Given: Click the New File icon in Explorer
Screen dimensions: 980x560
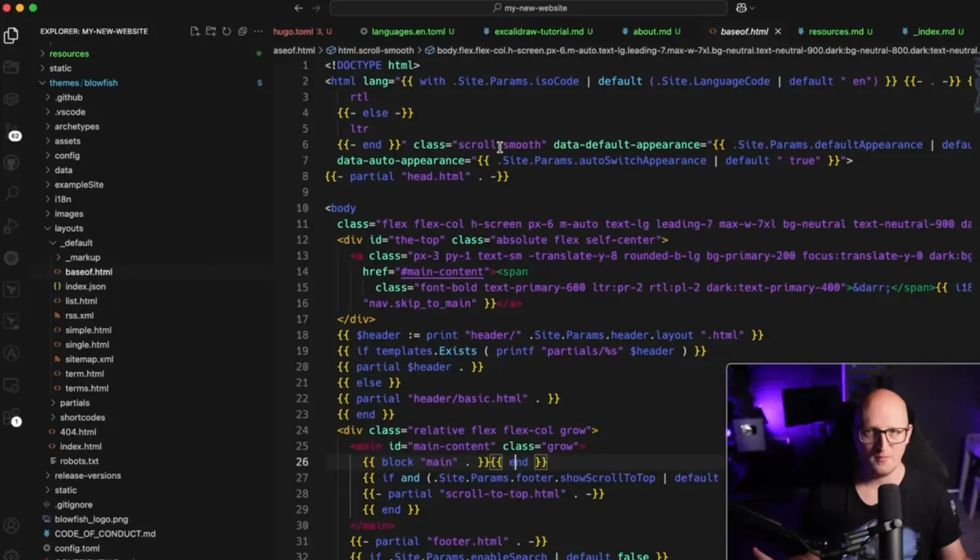Looking at the screenshot, I should click(x=195, y=31).
